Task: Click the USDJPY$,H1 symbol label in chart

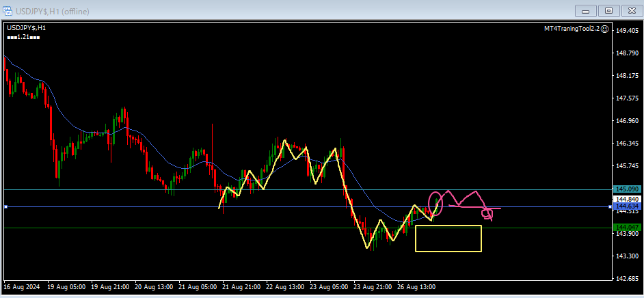Action: coord(27,27)
